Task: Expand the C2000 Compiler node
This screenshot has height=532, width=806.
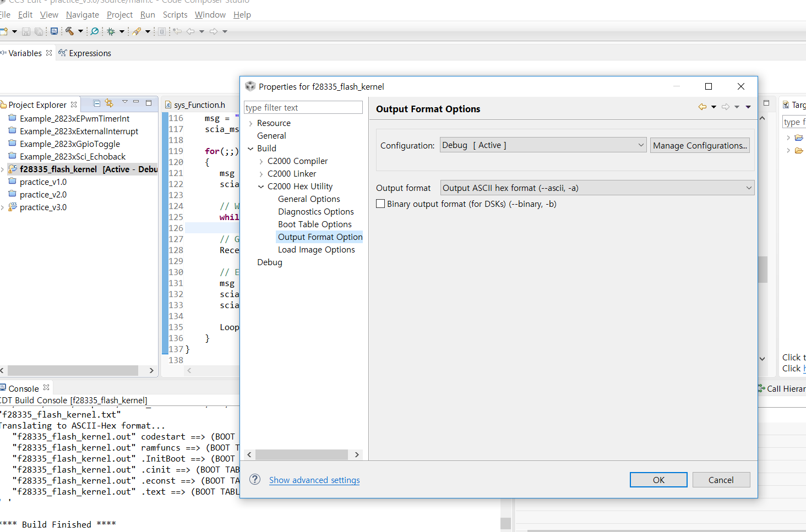Action: pos(262,161)
